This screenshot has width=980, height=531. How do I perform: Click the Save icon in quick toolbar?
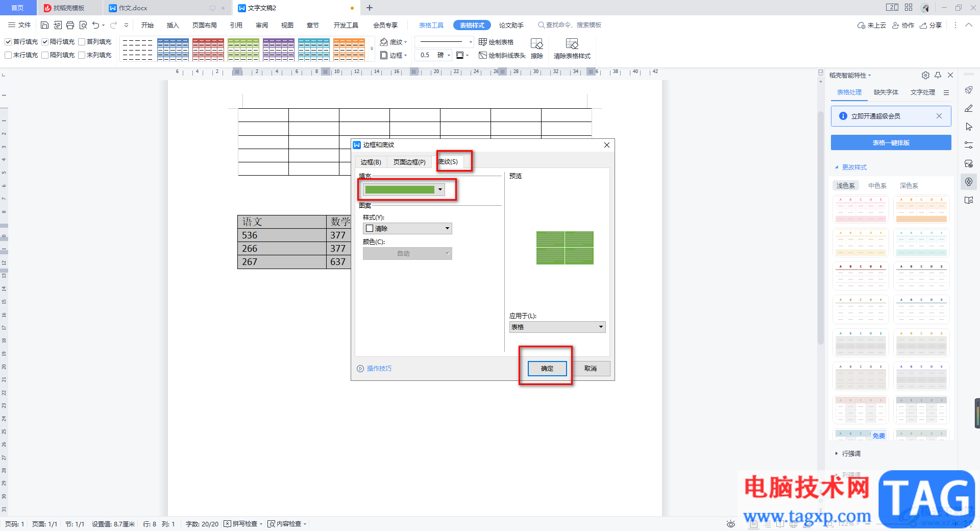[x=44, y=25]
